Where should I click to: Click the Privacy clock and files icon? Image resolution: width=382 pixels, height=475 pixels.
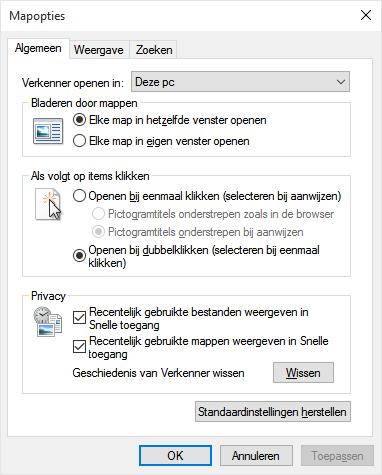[x=47, y=321]
